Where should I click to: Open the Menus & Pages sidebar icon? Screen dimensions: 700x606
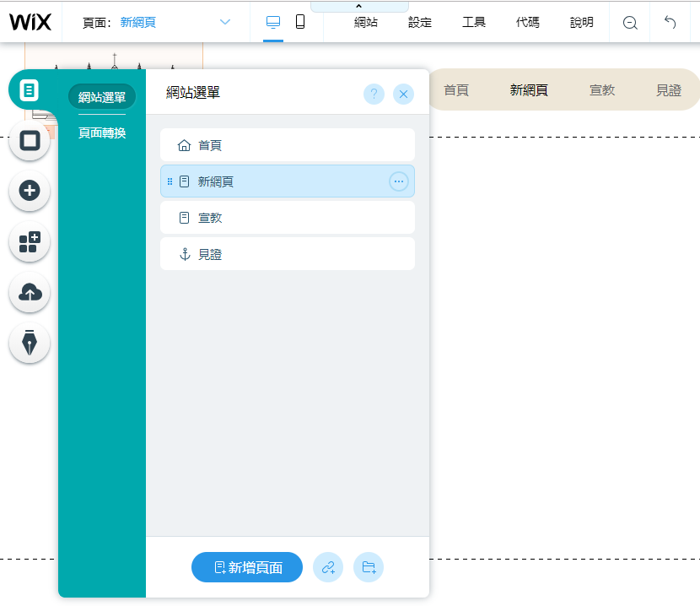click(30, 90)
